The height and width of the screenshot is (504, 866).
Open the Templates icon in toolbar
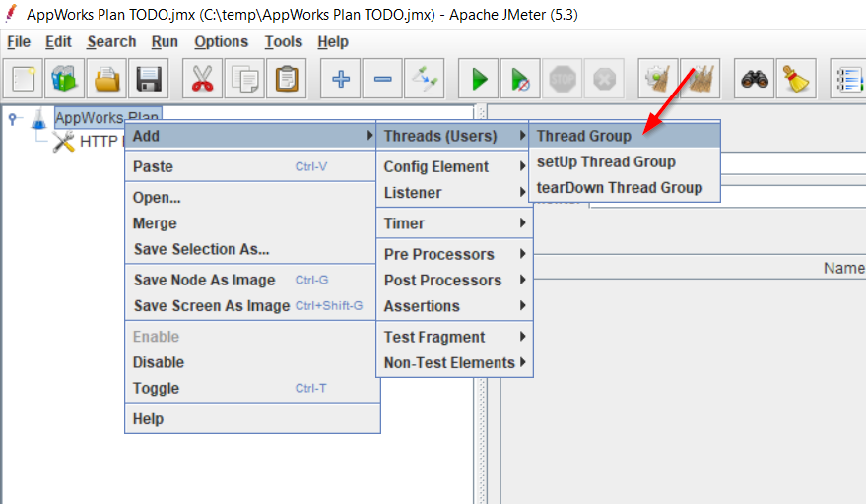coord(65,79)
